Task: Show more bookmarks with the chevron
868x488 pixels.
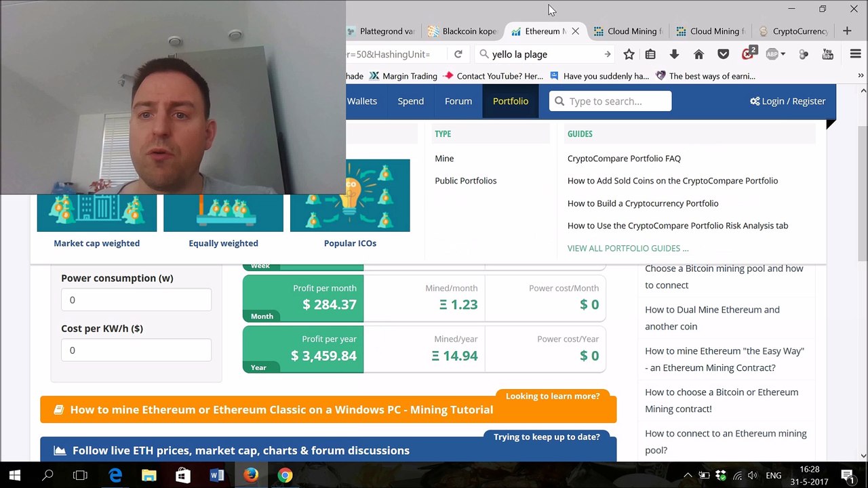Action: (x=861, y=76)
